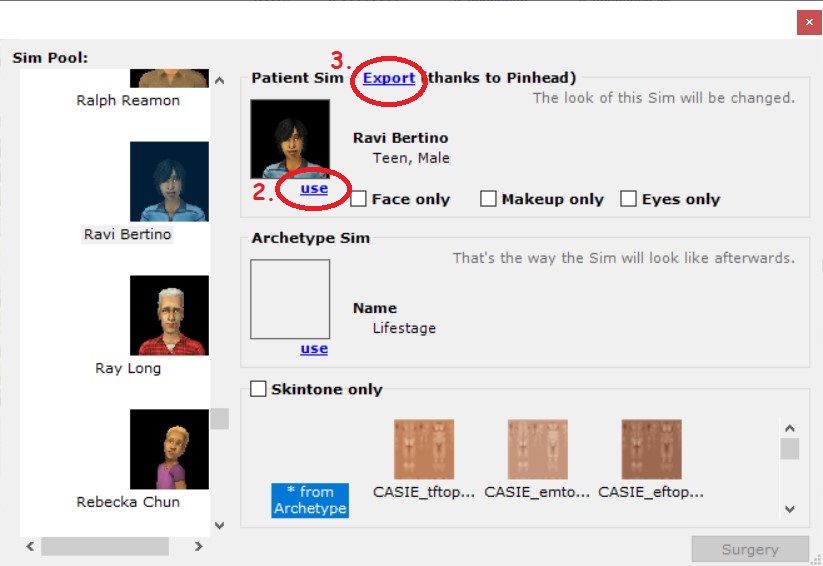Select the '* from Archetype' skintone item
This screenshot has height=566, width=823.
pyautogui.click(x=310, y=500)
